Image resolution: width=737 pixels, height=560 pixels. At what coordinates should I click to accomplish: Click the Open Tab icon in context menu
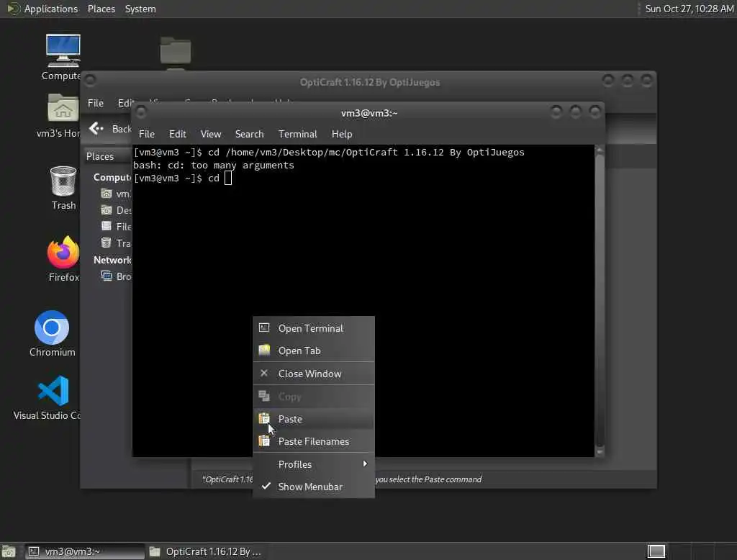pos(264,351)
